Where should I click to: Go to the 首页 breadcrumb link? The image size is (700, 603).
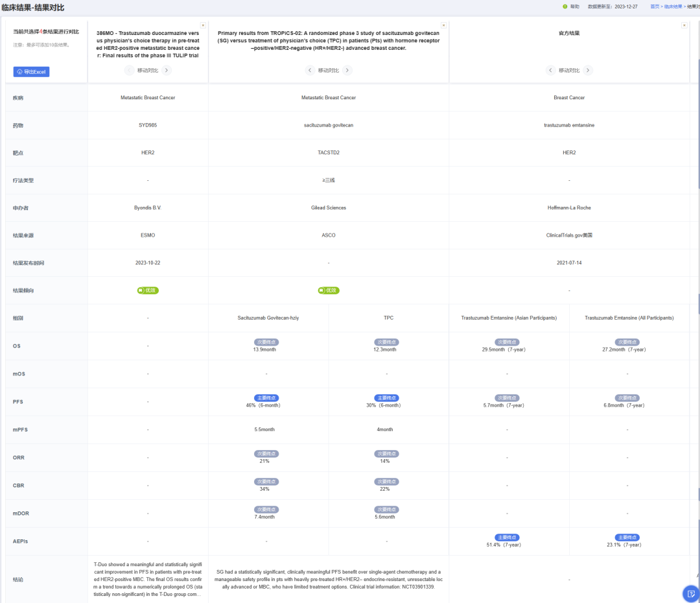coord(655,6)
